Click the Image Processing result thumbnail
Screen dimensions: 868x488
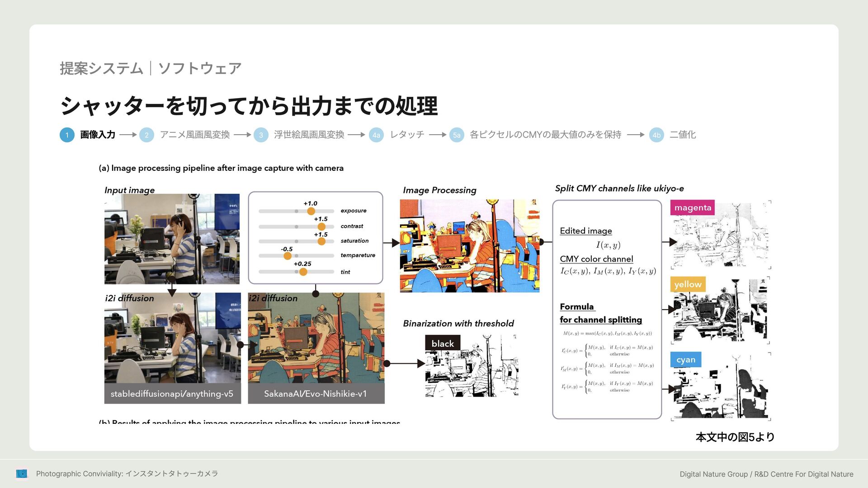click(469, 245)
